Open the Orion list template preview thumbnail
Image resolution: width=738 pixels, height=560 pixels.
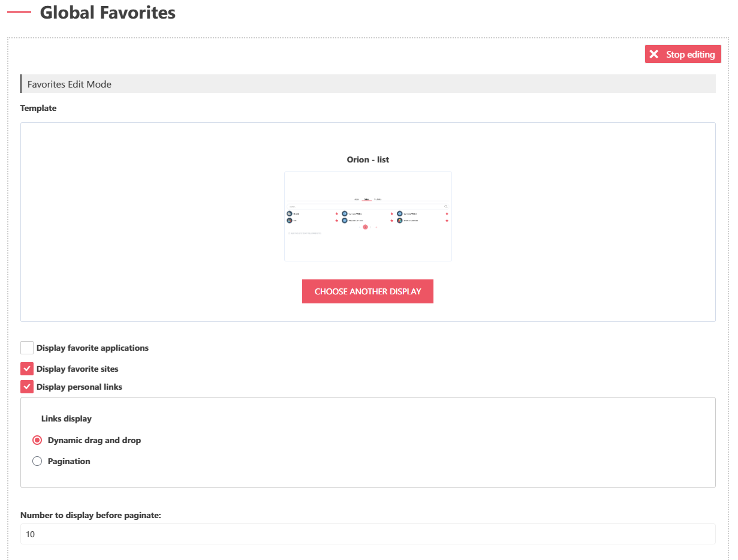368,216
